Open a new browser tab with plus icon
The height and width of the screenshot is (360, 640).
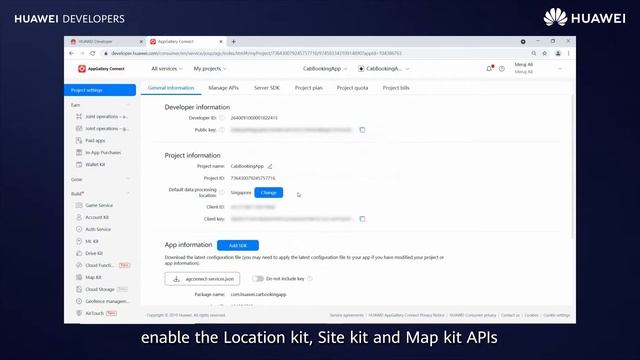coord(233,42)
